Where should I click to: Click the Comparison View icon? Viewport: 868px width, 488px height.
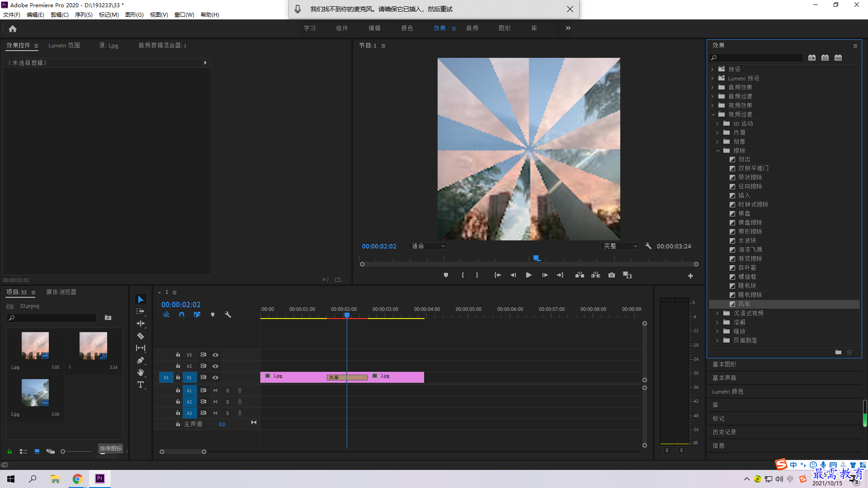(x=627, y=275)
